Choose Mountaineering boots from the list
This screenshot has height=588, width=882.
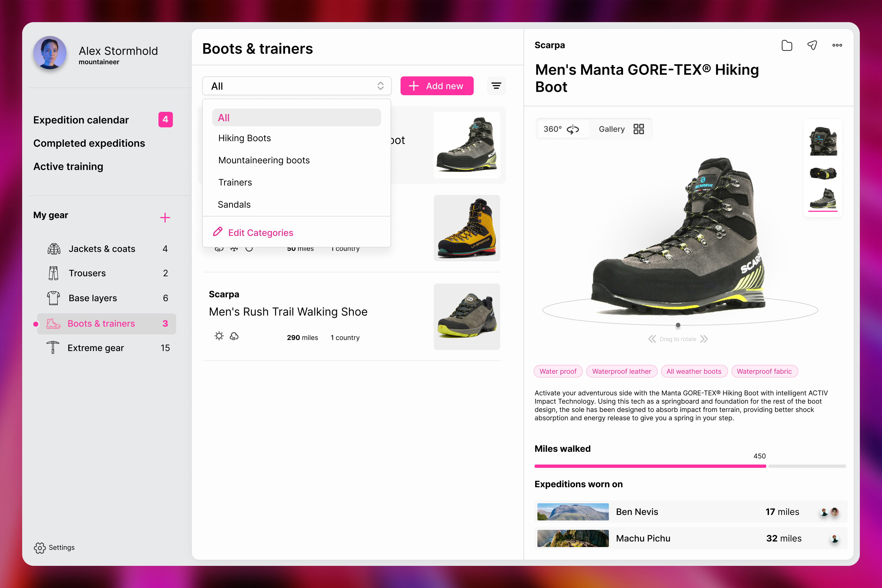tap(264, 160)
